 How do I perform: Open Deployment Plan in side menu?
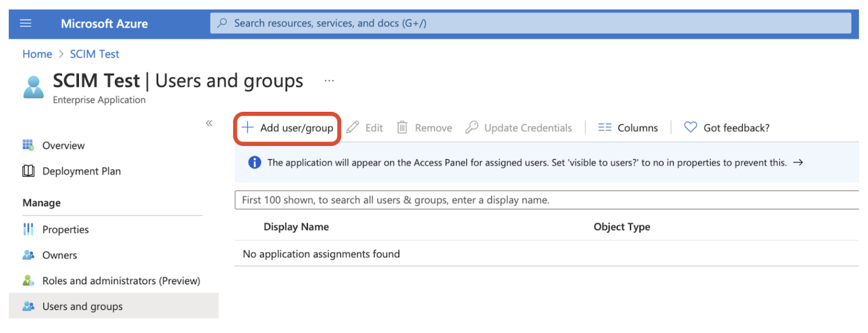point(82,171)
